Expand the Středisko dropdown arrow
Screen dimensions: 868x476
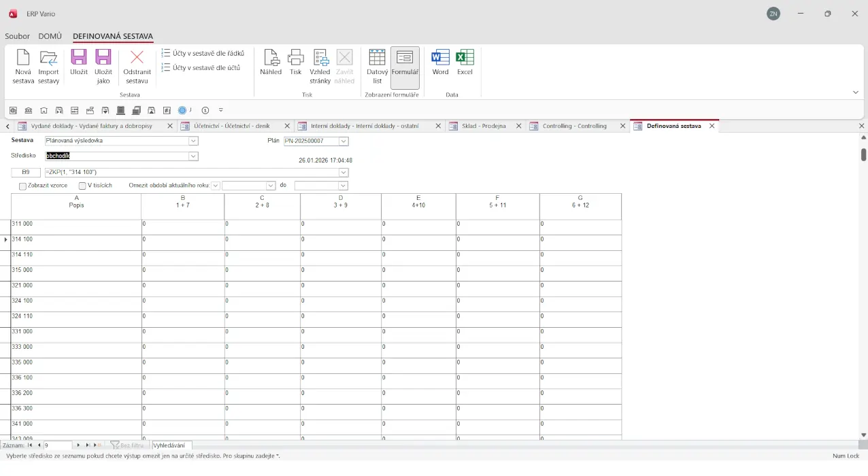(x=193, y=156)
